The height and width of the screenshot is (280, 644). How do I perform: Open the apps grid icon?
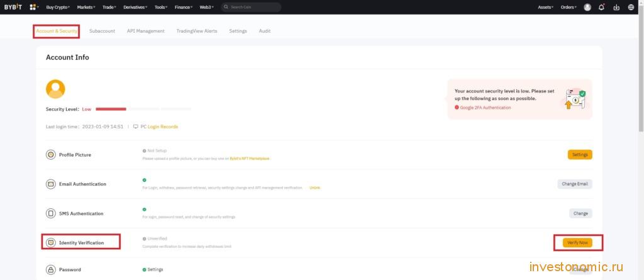point(33,7)
